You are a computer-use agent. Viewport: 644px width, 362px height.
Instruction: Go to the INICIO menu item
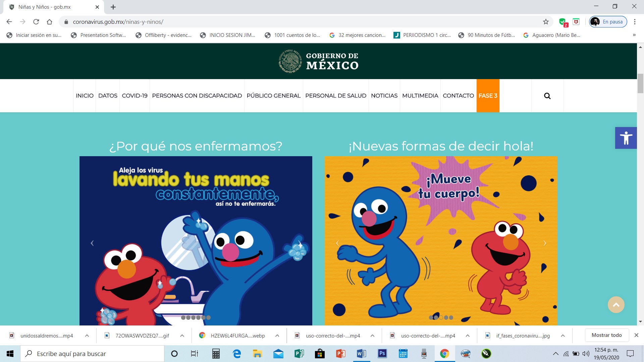pos(85,96)
